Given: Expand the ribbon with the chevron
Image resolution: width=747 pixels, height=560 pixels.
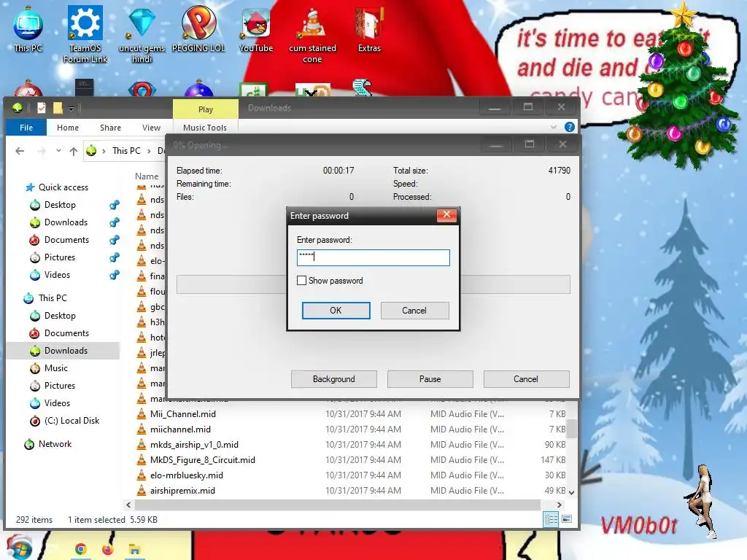Looking at the screenshot, I should (554, 127).
